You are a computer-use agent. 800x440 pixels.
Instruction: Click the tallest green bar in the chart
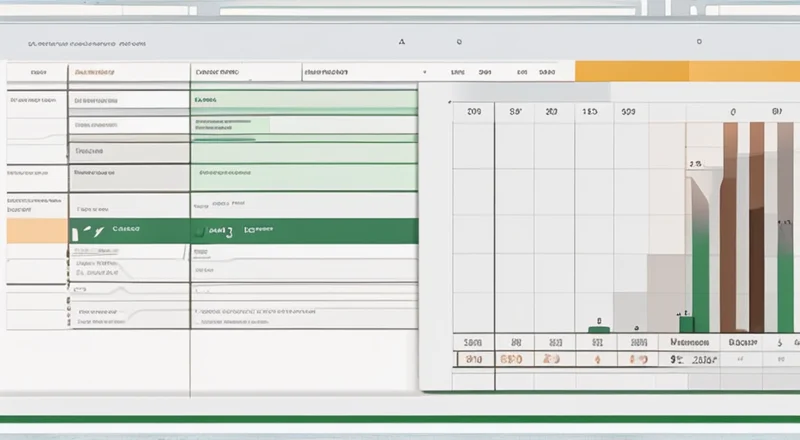701,270
